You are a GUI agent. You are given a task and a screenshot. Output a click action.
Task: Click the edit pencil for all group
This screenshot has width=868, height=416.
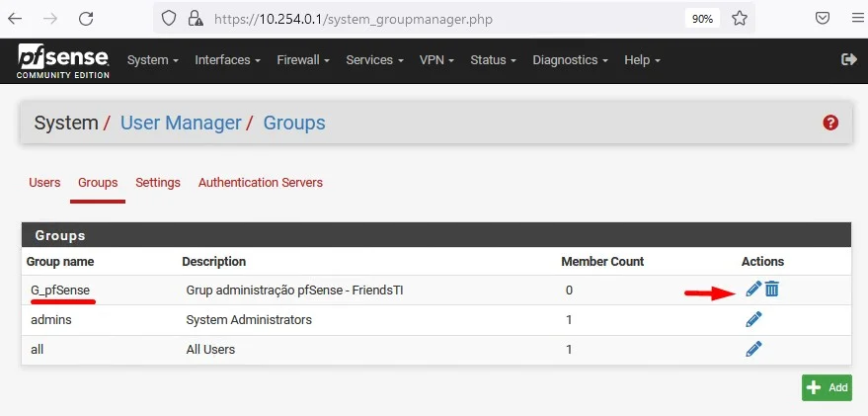(753, 349)
